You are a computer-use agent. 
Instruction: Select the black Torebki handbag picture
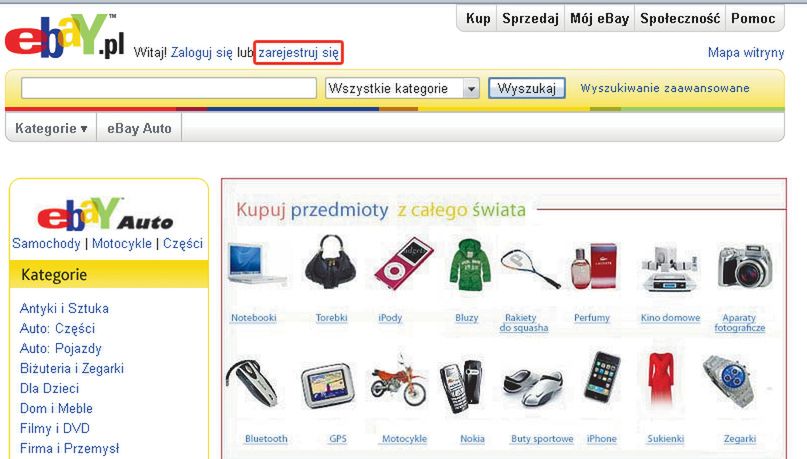tap(330, 260)
